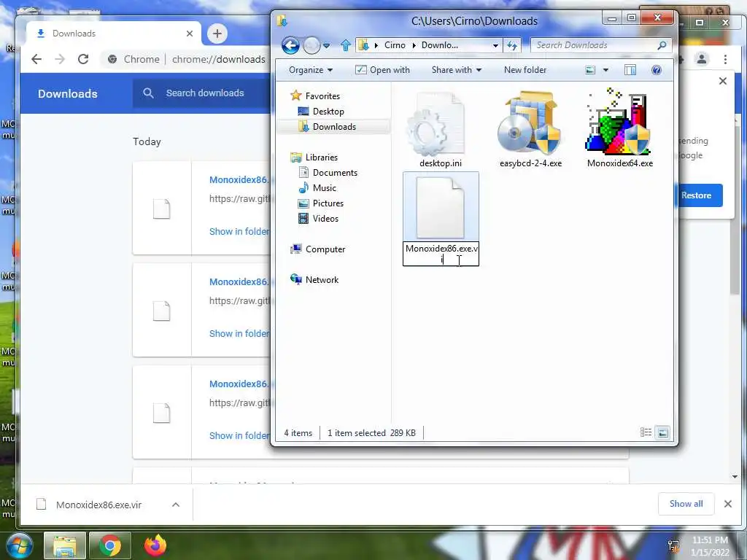Click inside the file rename text box
Viewport: 747px width, 560px height.
441,254
